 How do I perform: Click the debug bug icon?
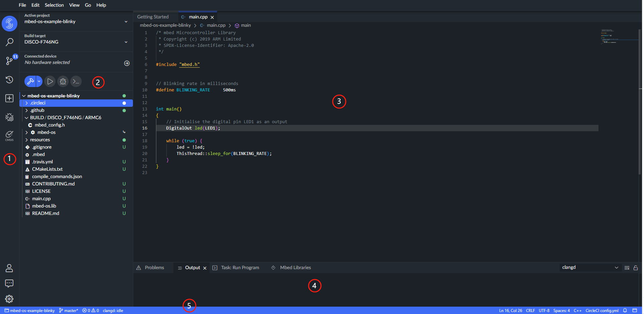(63, 81)
